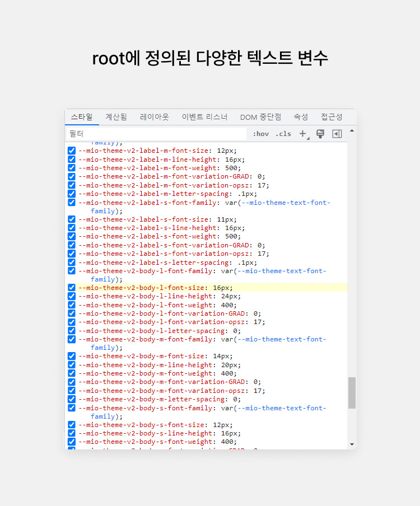Switch to the 계산됨 tab

116,117
